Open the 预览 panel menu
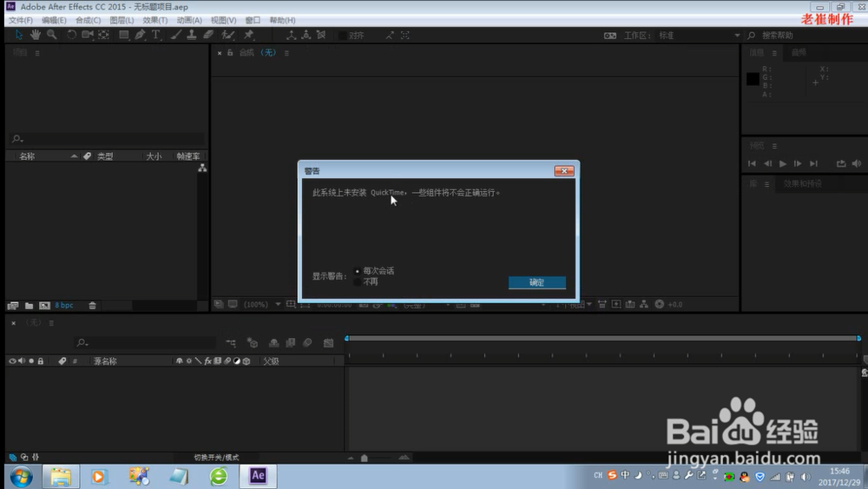Viewport: 868px width, 489px height. point(774,146)
